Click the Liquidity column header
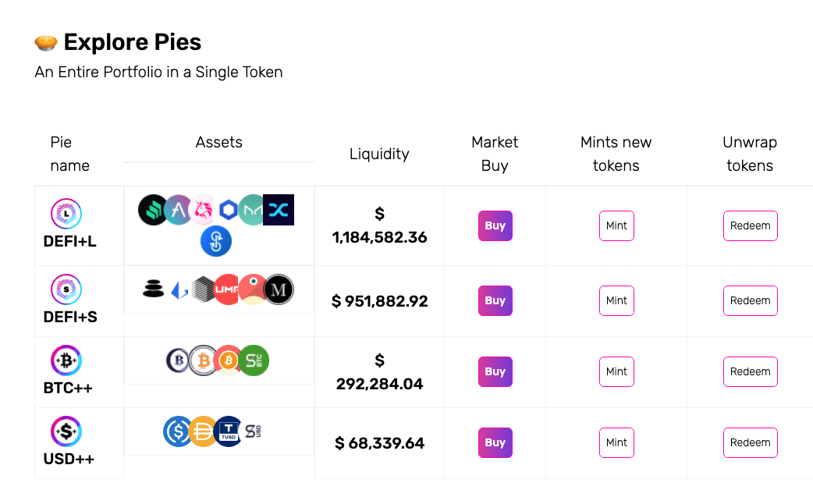813x504 pixels. (x=379, y=154)
